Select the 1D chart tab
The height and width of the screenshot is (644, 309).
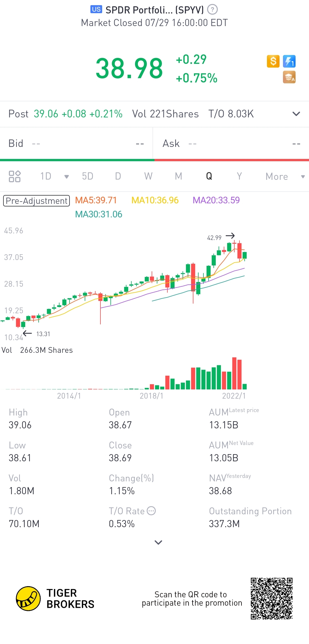[46, 176]
